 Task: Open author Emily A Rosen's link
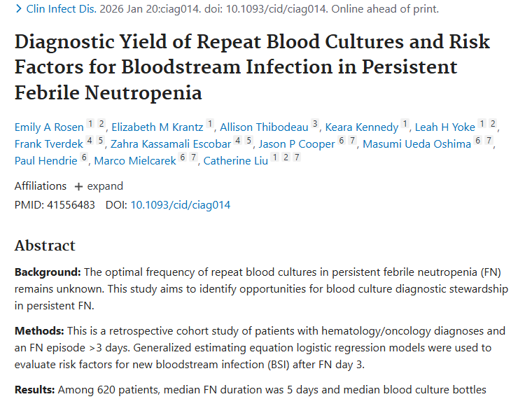tap(48, 127)
